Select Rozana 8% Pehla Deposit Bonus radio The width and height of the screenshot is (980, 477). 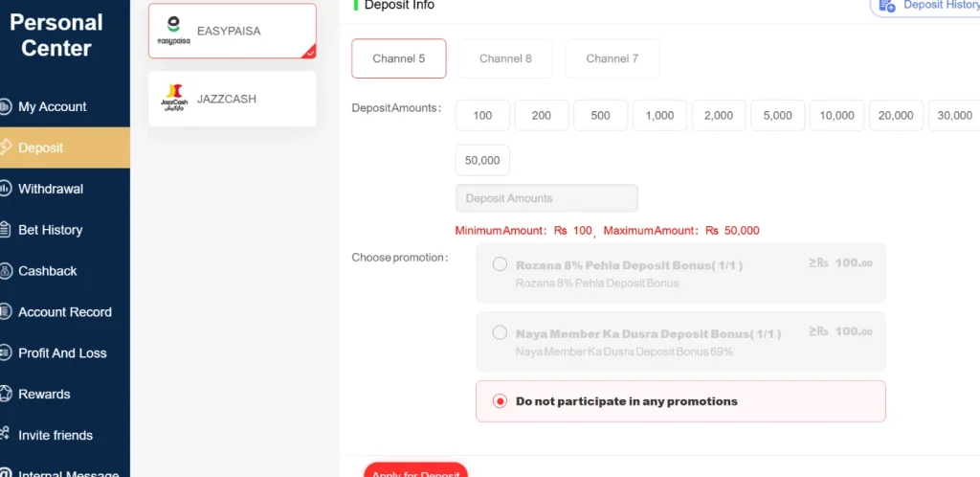500,264
